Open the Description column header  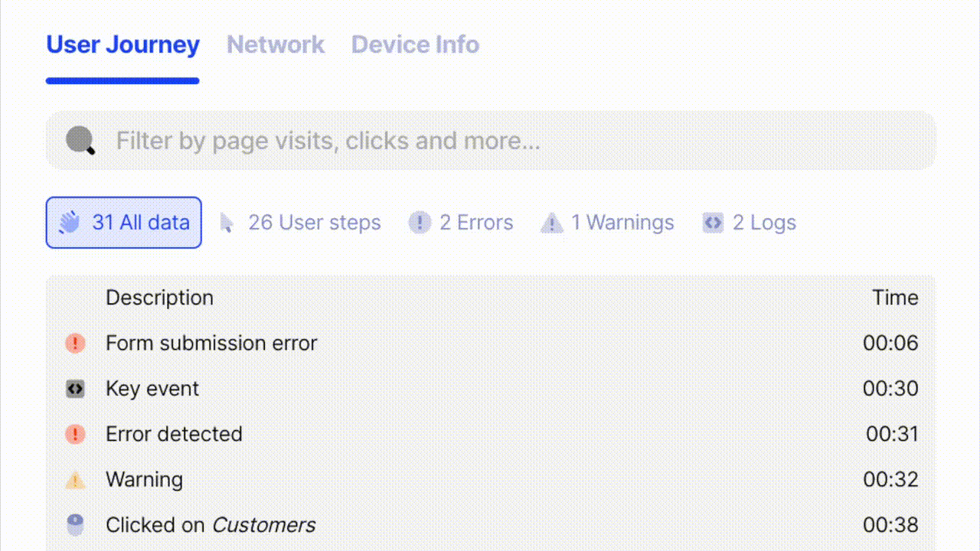point(159,298)
